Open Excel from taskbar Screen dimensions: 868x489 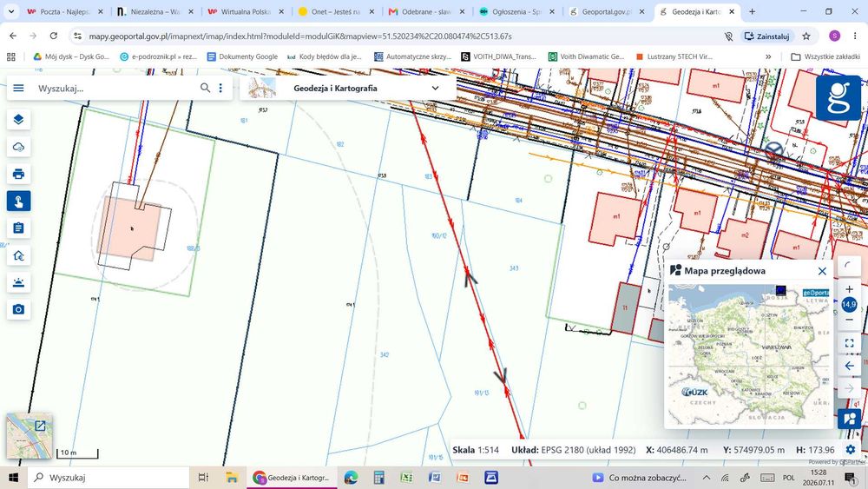pos(407,478)
